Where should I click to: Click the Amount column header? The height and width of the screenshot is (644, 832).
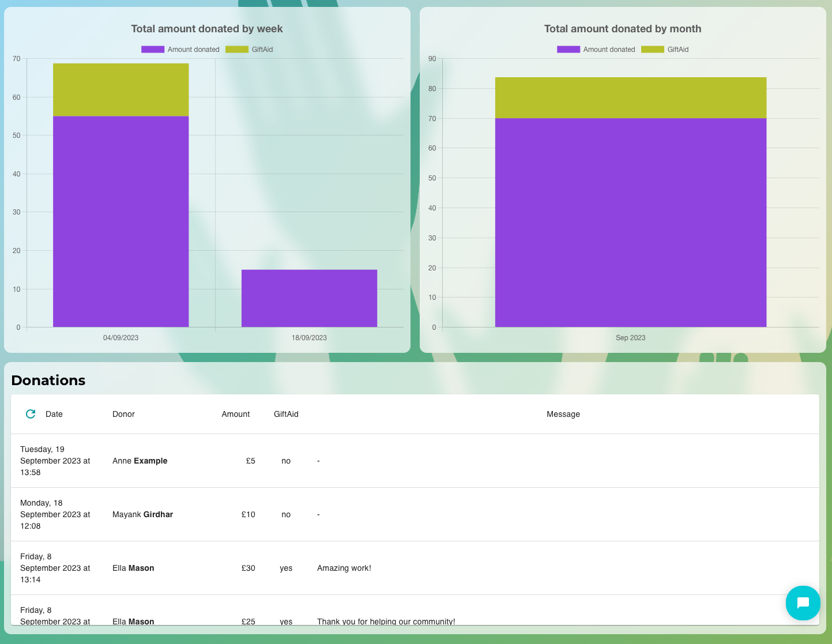point(235,414)
